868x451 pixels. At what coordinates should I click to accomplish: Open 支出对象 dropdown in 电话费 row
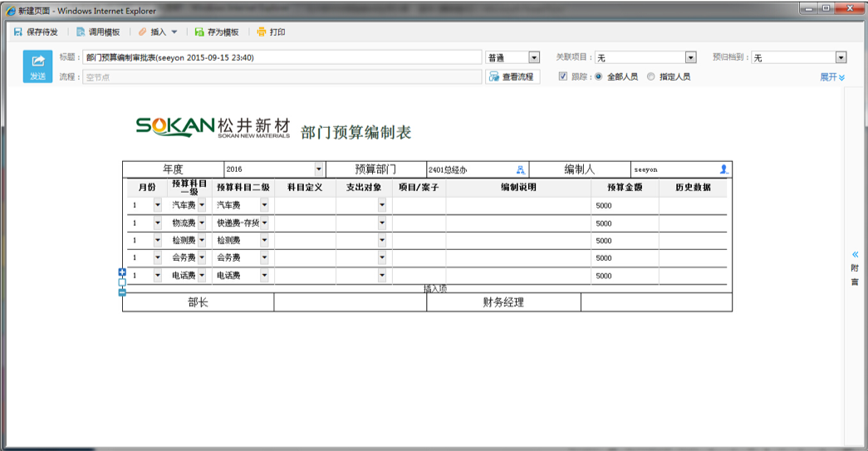pos(382,275)
